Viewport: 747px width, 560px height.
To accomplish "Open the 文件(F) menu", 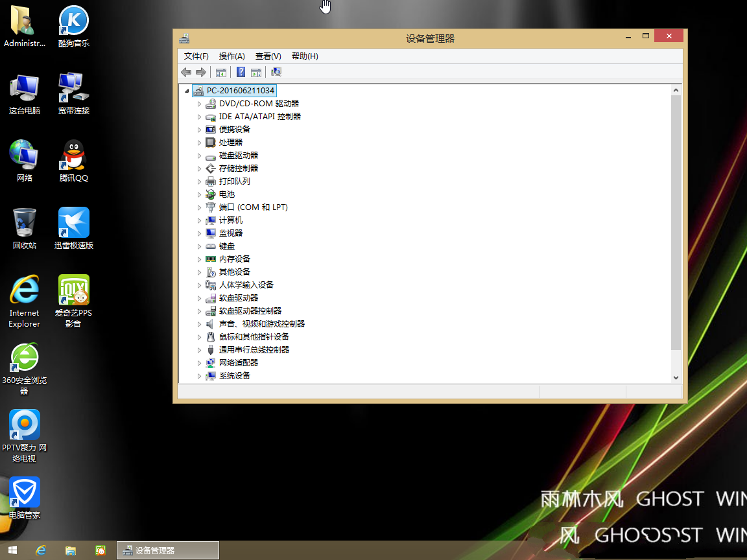I will 195,56.
